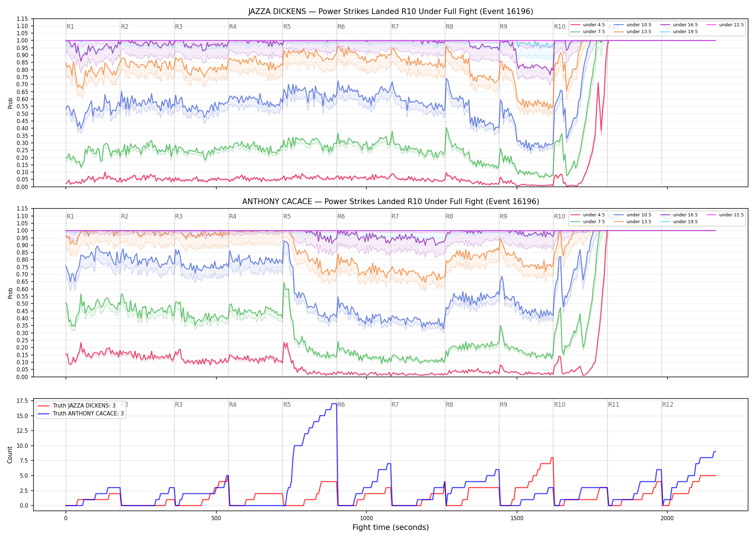Click 'under 10.5' legend entry in Anthony Cacace chart
The image size is (756, 540).
coord(633,215)
